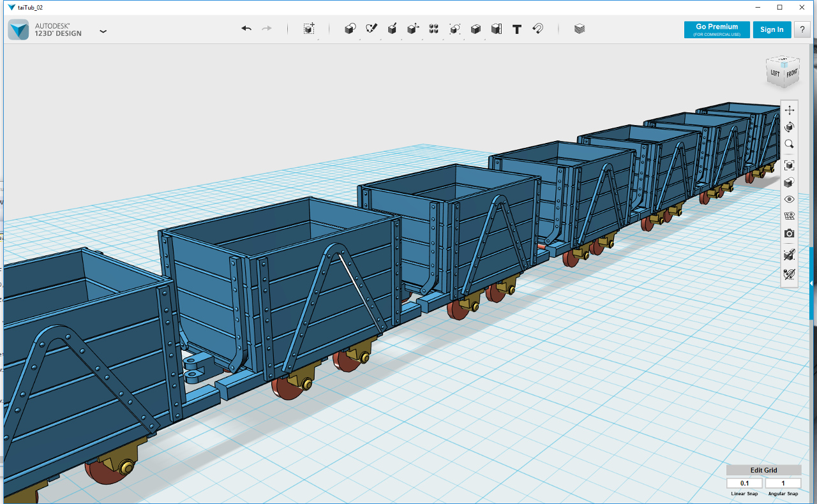Toggle the grid visibility icon
This screenshot has width=817, height=504.
[790, 216]
